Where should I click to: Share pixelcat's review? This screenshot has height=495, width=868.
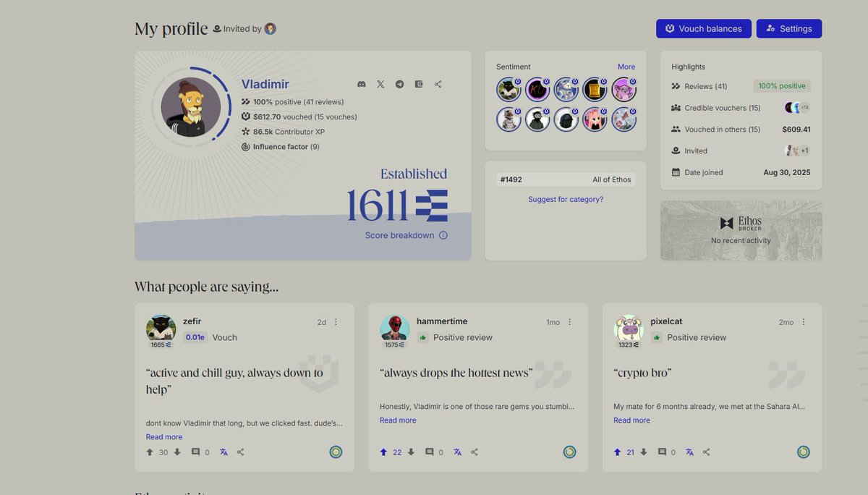point(707,452)
